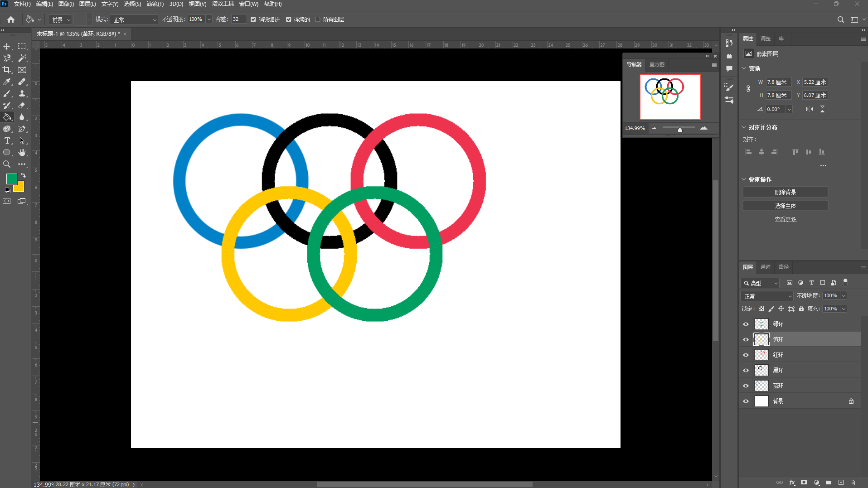Click the foreground green color swatch
This screenshot has height=488, width=868.
[11, 178]
